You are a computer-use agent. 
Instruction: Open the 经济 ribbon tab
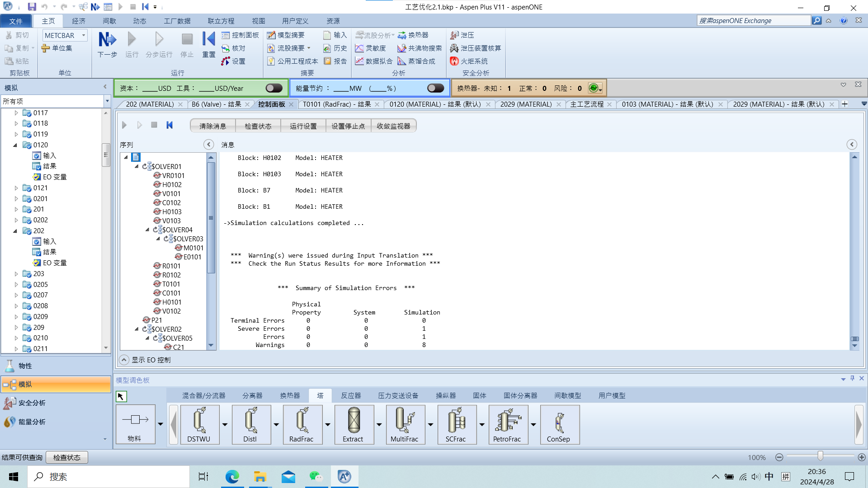click(79, 21)
